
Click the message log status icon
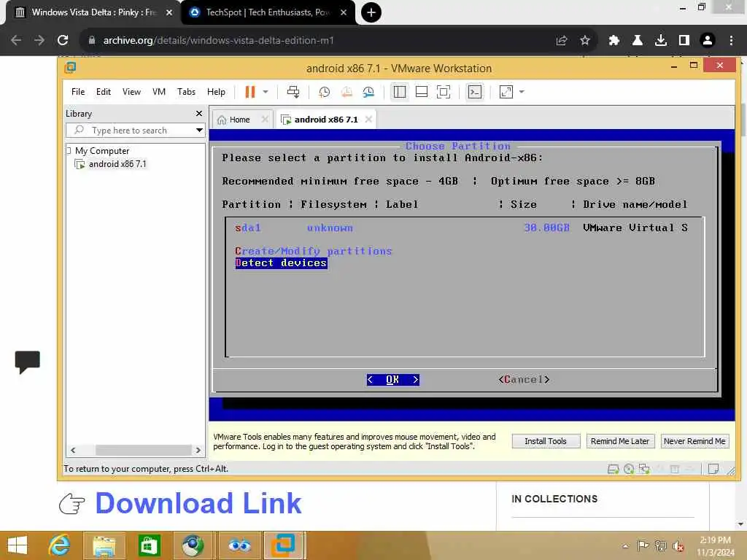pos(713,469)
